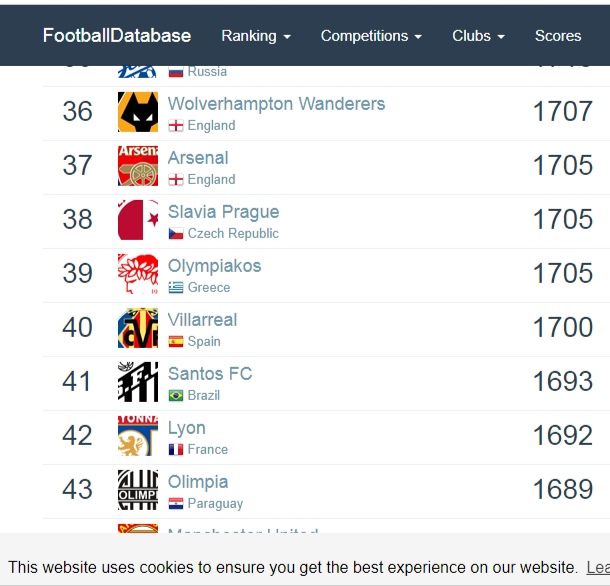
Task: Open the Wolverhampton Wanderers club link
Action: click(276, 104)
